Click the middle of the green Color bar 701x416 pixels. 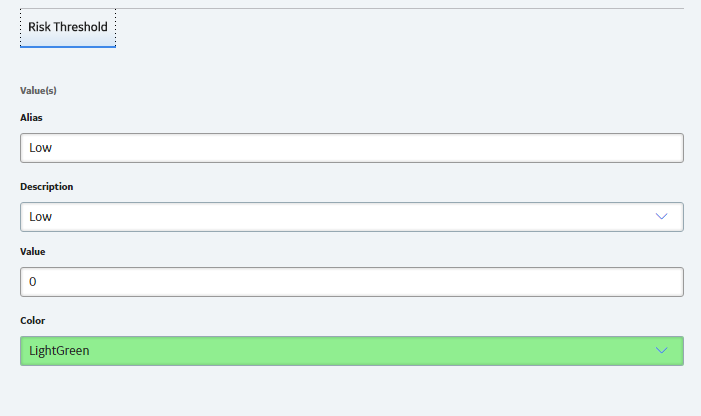coord(352,351)
